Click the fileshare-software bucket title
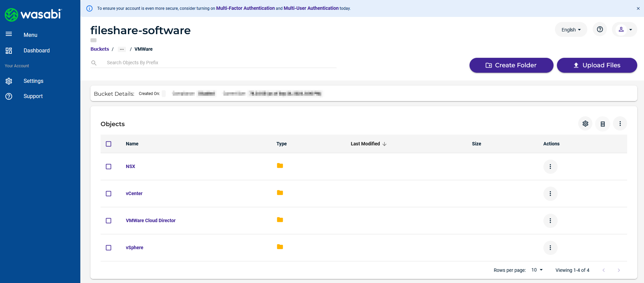The height and width of the screenshot is (283, 644). (x=140, y=30)
